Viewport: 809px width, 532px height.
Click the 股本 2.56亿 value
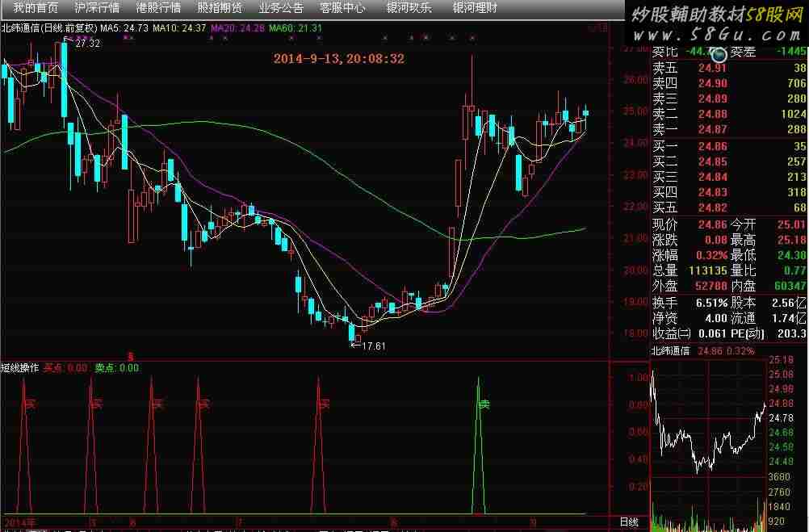(x=790, y=303)
